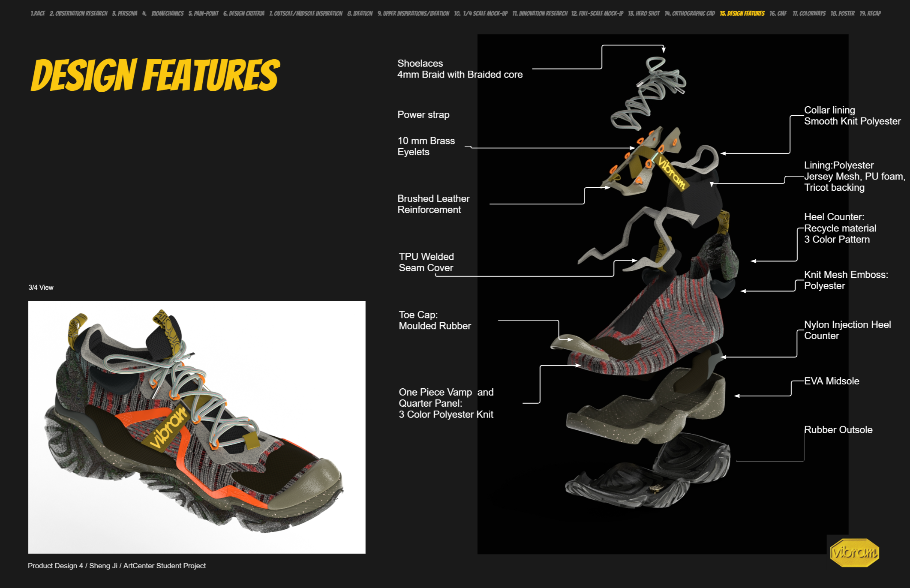Open '19. Recap' section

pyautogui.click(x=870, y=14)
